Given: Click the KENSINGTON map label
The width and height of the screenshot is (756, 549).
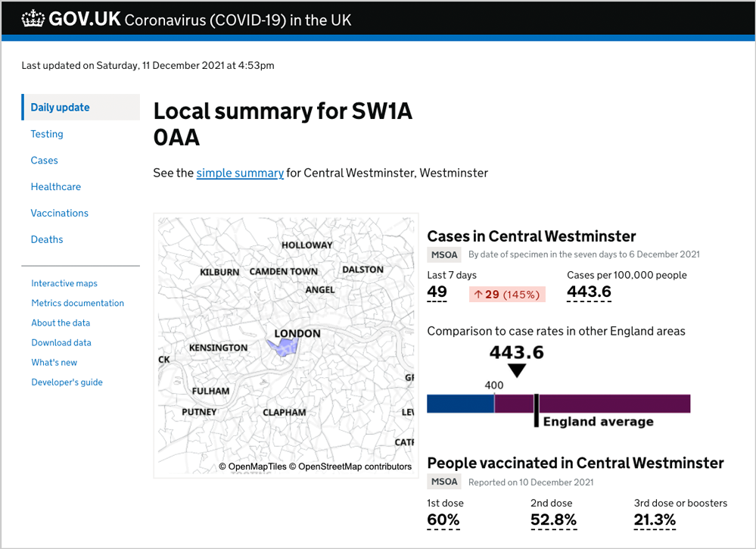Looking at the screenshot, I should click(218, 348).
